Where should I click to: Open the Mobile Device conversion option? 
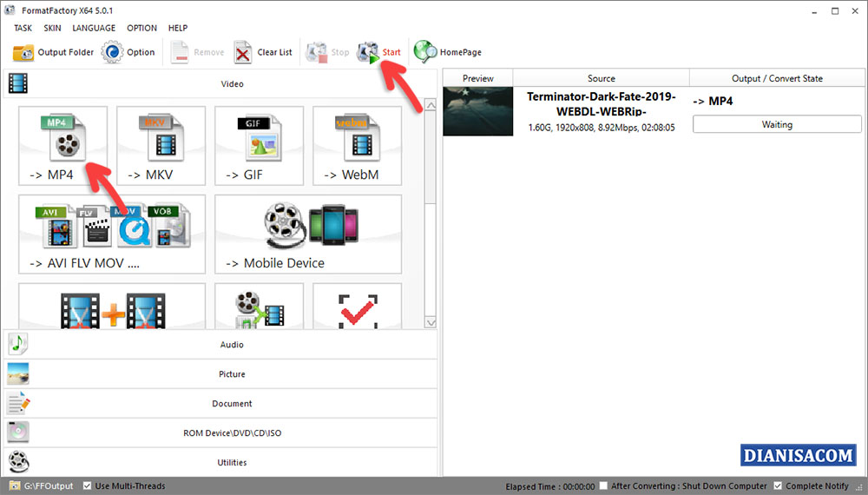(x=308, y=234)
